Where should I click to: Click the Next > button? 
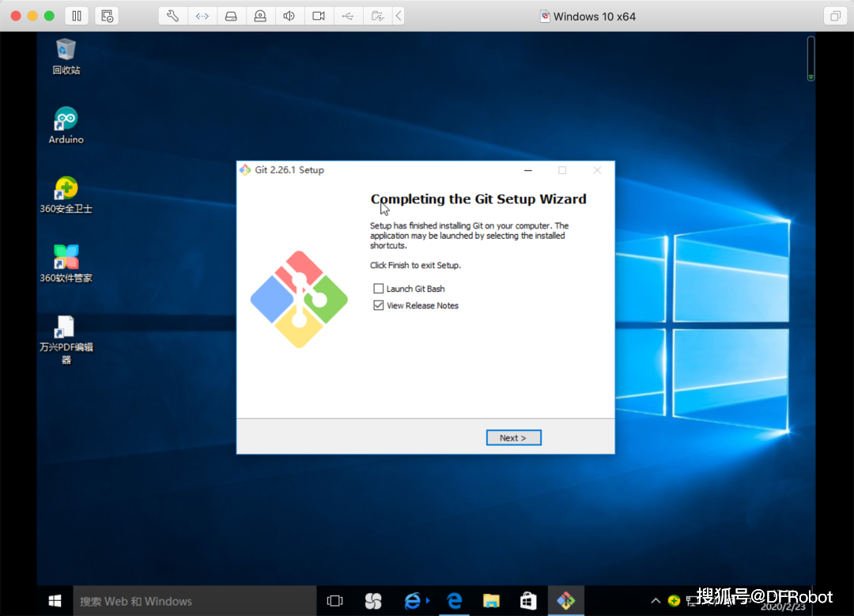[513, 437]
